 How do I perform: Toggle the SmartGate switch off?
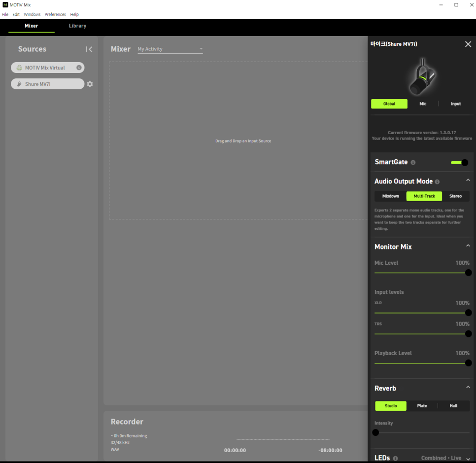(x=459, y=163)
